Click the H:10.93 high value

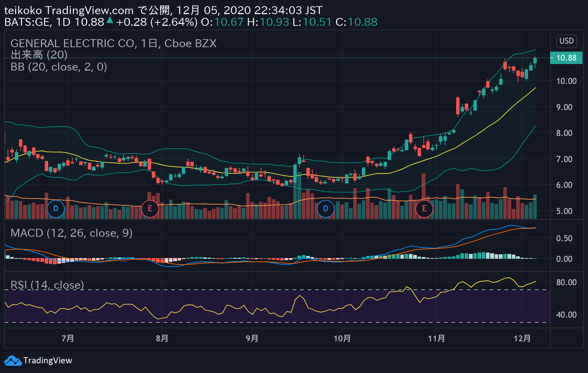268,22
